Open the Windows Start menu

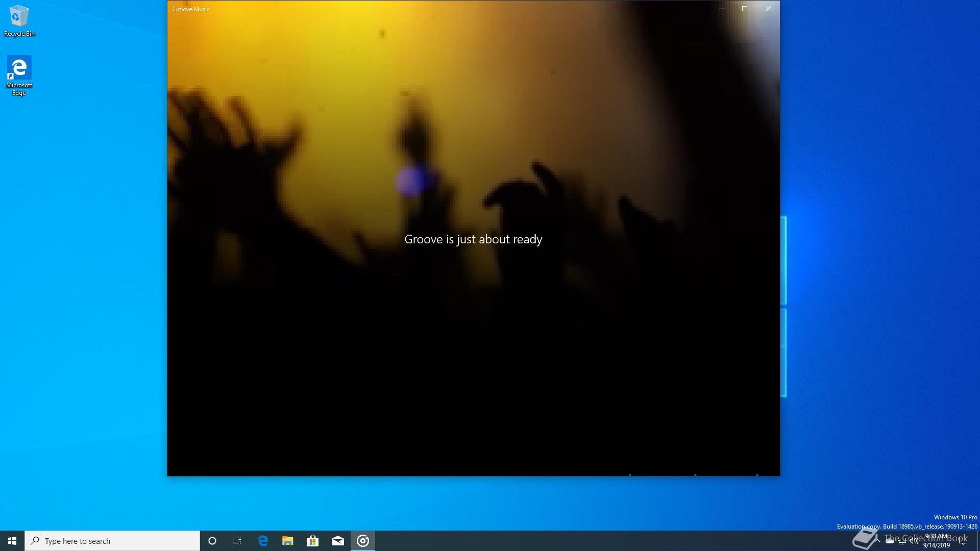(x=12, y=541)
